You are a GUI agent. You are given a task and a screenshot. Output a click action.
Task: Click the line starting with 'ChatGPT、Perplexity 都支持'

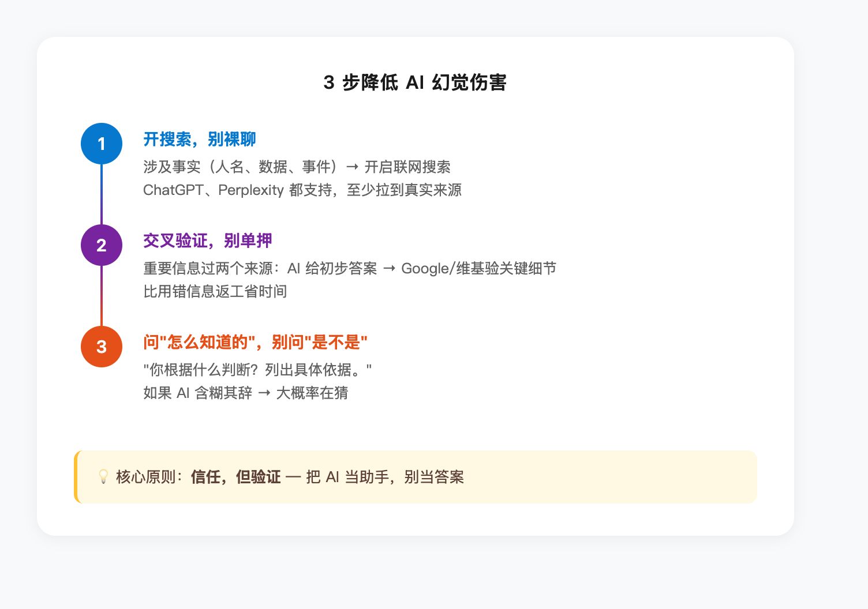302,190
